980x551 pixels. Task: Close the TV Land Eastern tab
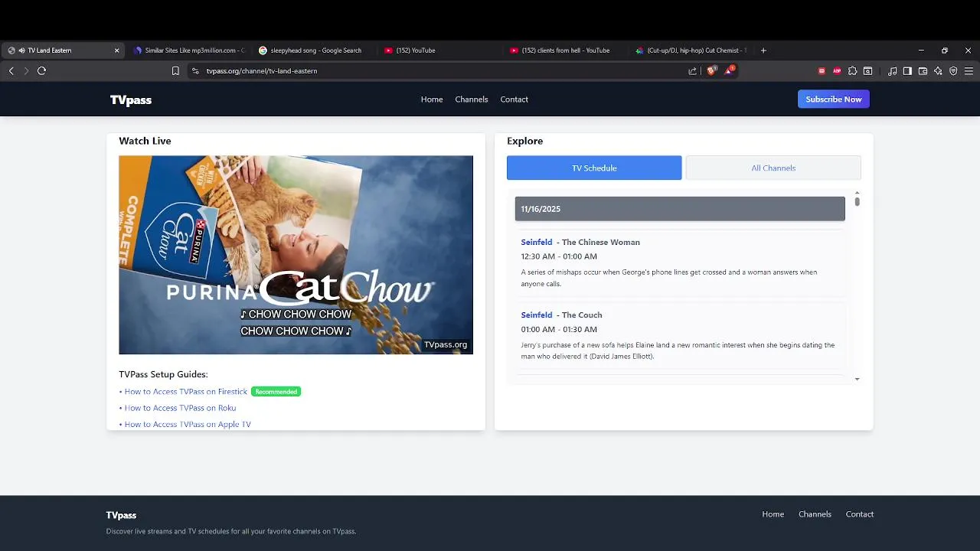click(116, 51)
